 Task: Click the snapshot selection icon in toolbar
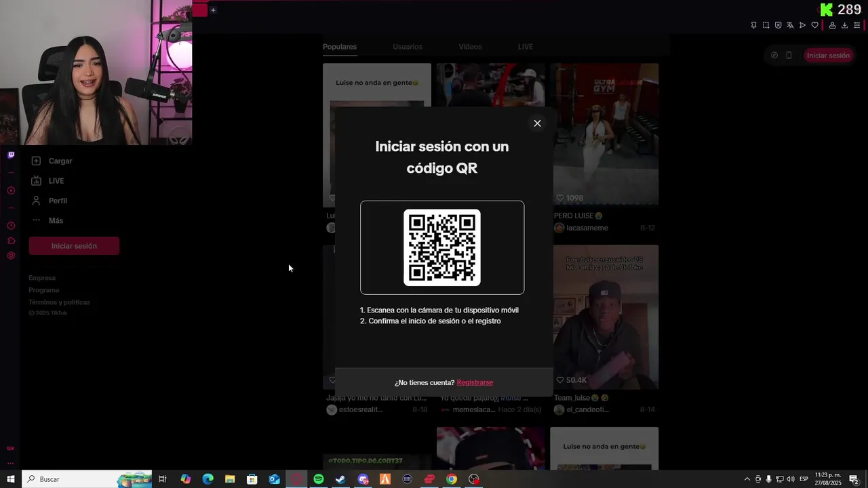click(x=766, y=25)
